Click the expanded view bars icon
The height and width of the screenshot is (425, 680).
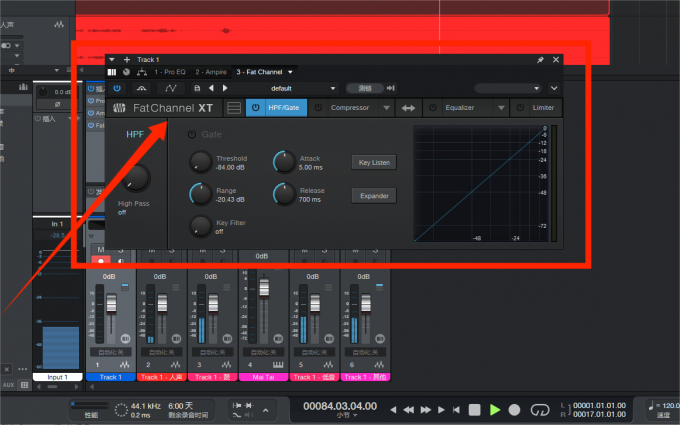click(x=112, y=72)
